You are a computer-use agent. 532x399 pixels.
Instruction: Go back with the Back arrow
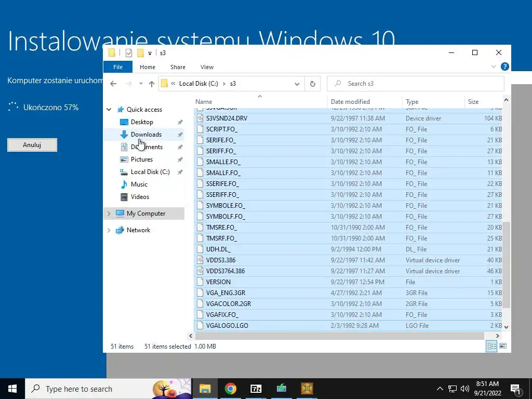click(x=113, y=84)
